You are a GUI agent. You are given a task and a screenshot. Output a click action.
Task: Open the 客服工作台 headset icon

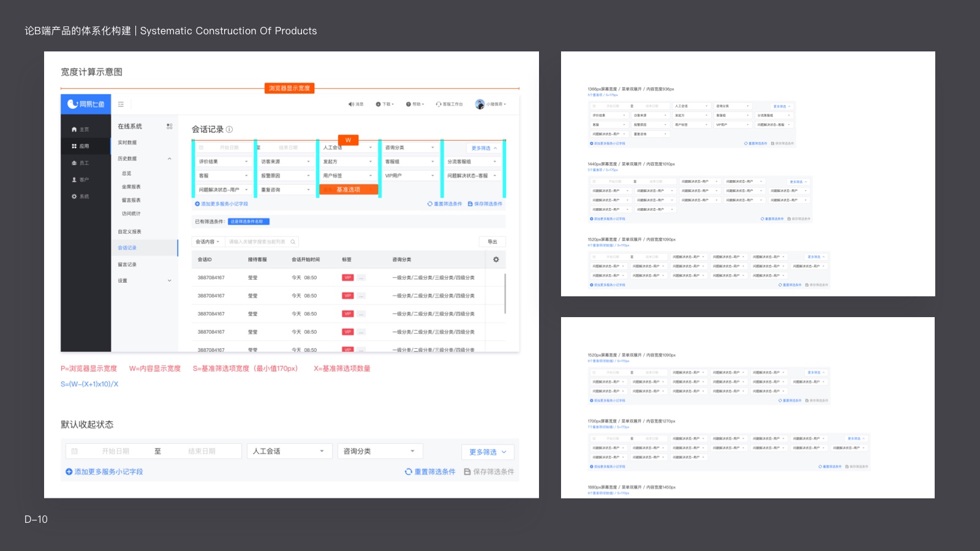pos(439,104)
